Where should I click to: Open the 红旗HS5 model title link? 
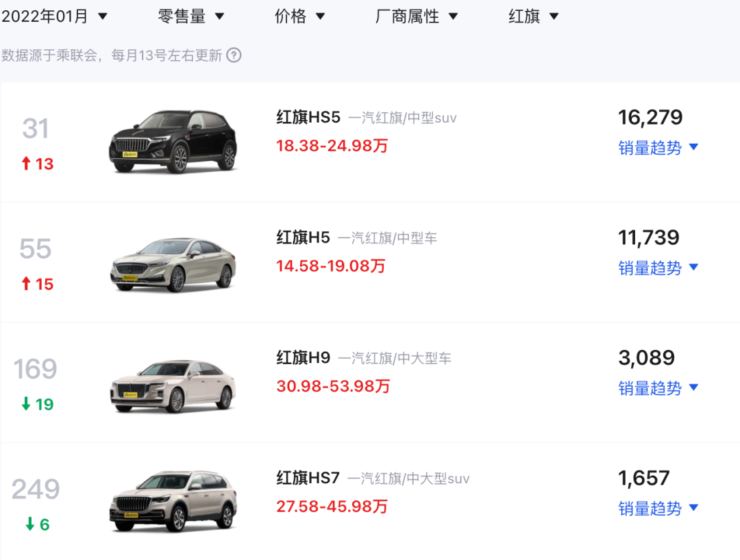click(308, 118)
